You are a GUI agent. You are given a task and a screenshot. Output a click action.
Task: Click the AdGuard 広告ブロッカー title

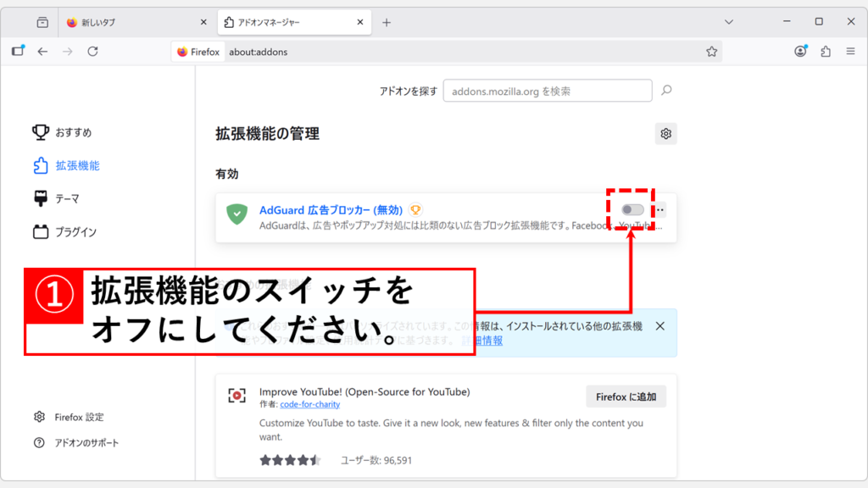pos(331,210)
